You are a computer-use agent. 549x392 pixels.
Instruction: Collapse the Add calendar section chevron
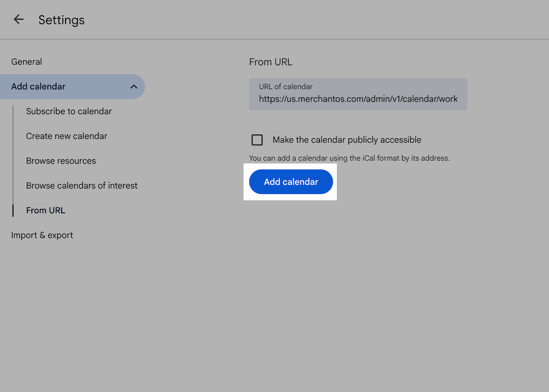134,87
